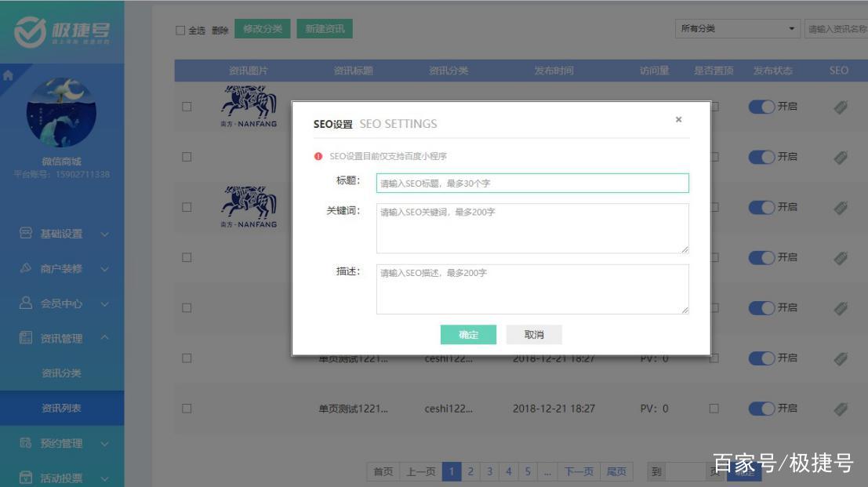Click the 资讯管理 news icon
Screen dimensions: 868x487
25,337
